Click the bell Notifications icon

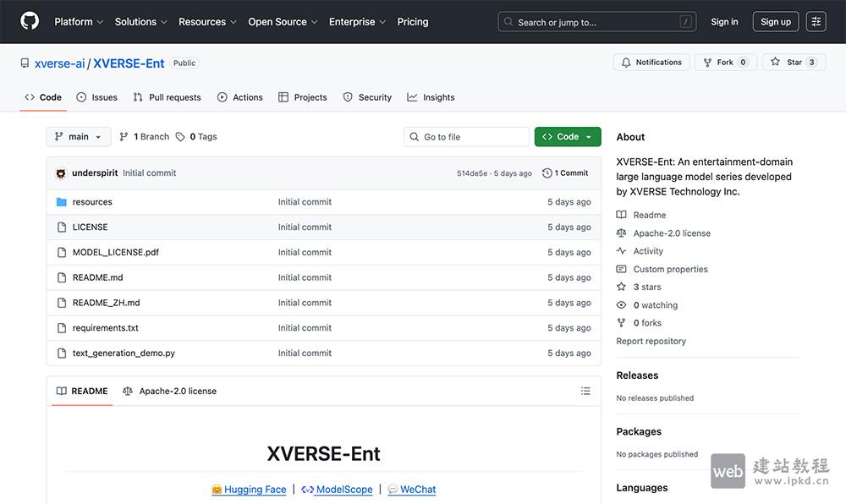pyautogui.click(x=627, y=62)
